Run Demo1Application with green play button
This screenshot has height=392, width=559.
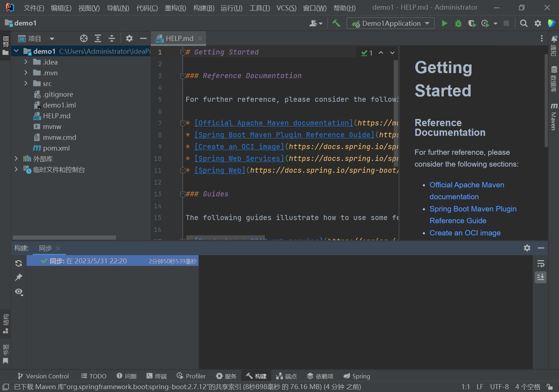click(444, 23)
